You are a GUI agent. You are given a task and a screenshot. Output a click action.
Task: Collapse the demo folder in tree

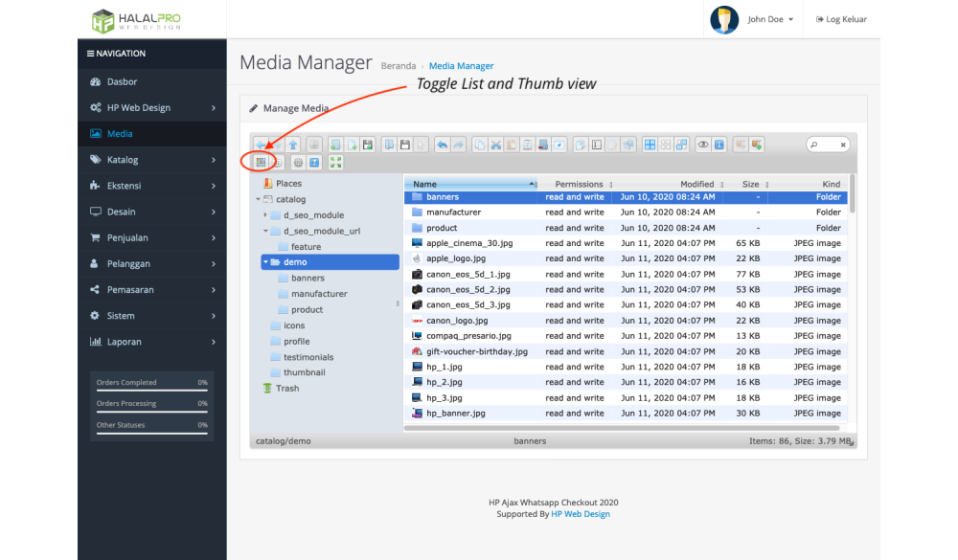point(265,262)
